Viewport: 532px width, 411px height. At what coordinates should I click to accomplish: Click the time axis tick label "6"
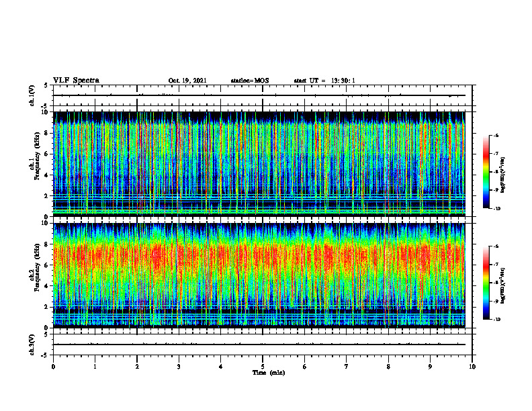pyautogui.click(x=305, y=367)
